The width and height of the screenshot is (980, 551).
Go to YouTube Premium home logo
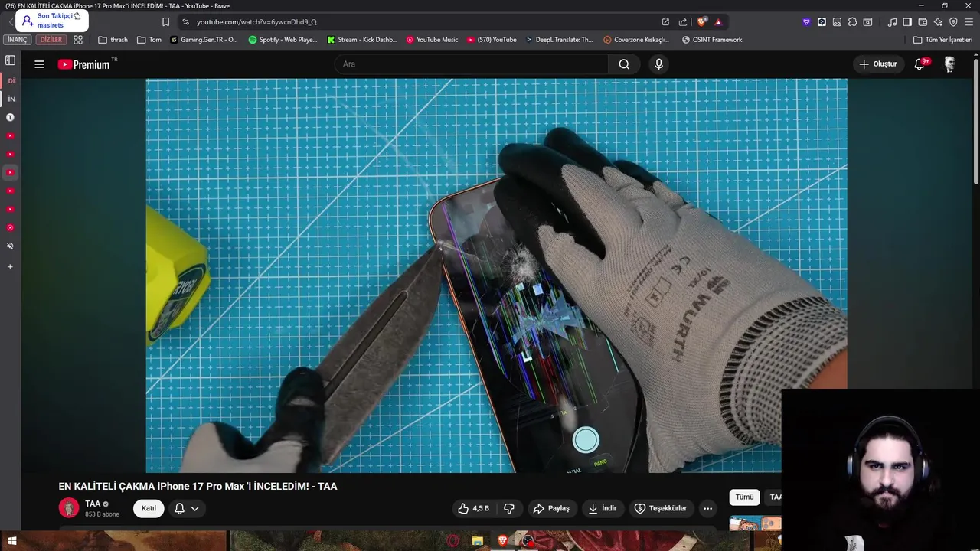click(84, 64)
